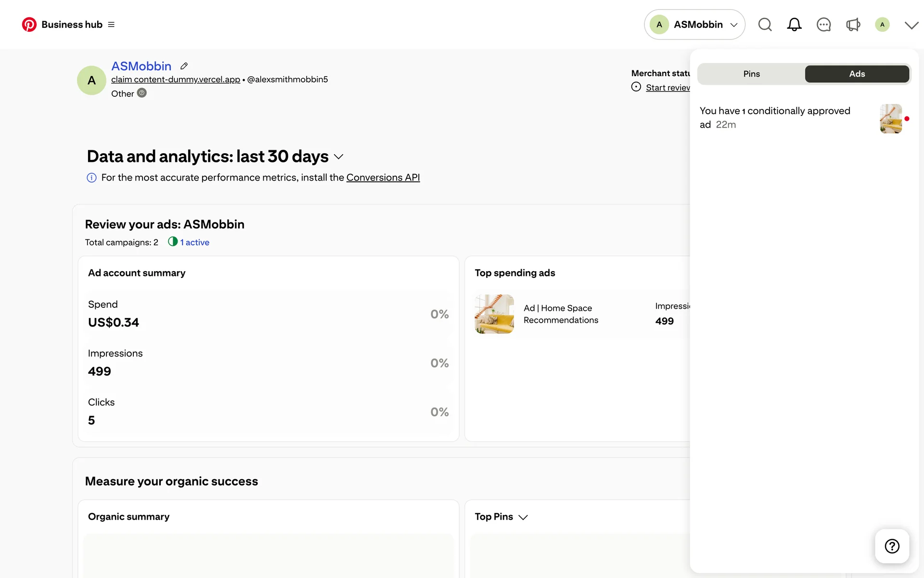Open the conditionally approved ad notification thumbnail
The height and width of the screenshot is (578, 924).
pyautogui.click(x=891, y=118)
